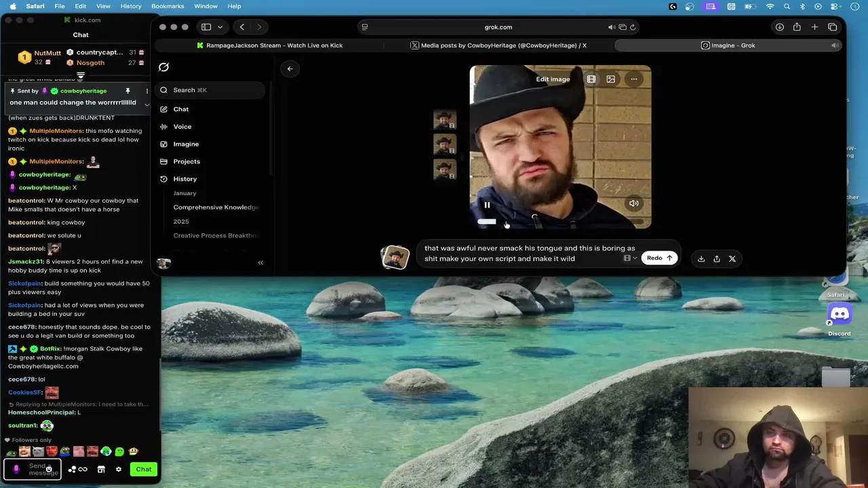
Task: Click the Search field in Grok sidebar
Action: (210, 90)
